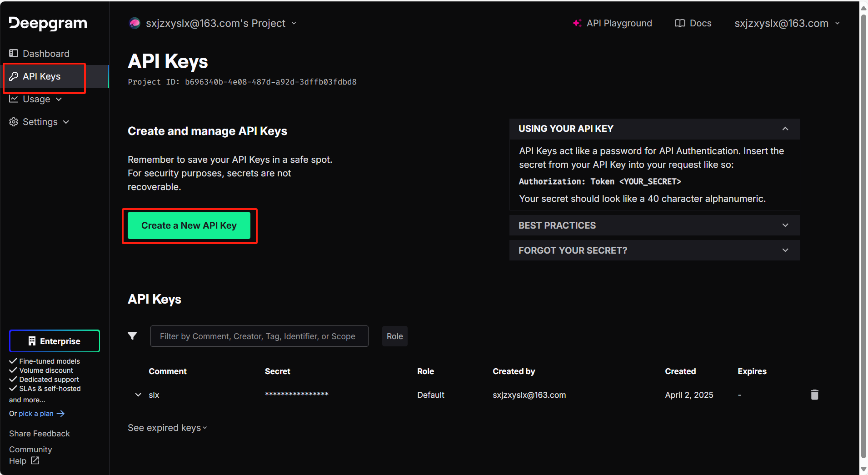Click the Comment column header
The width and height of the screenshot is (868, 475).
click(x=168, y=371)
